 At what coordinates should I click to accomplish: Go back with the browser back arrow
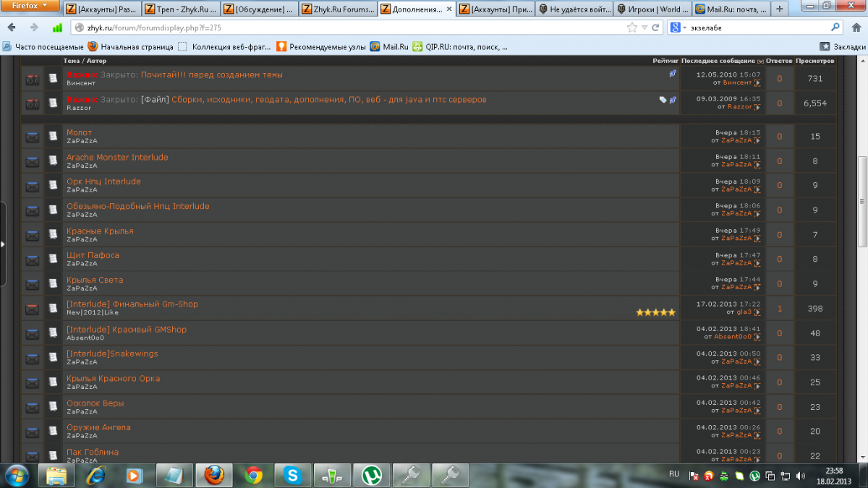click(12, 27)
